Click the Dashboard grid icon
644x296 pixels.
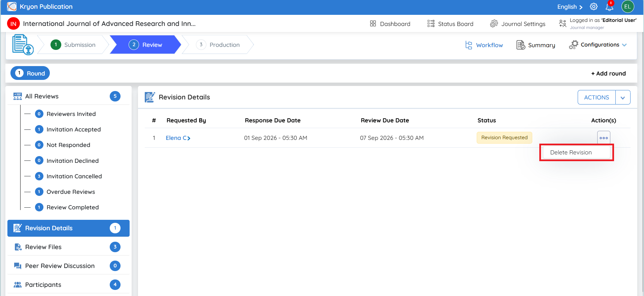(373, 24)
